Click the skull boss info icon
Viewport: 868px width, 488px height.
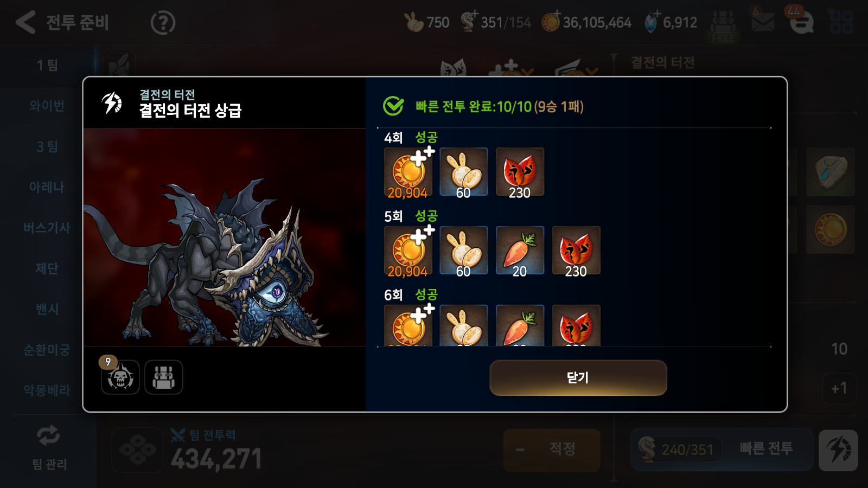pos(120,377)
